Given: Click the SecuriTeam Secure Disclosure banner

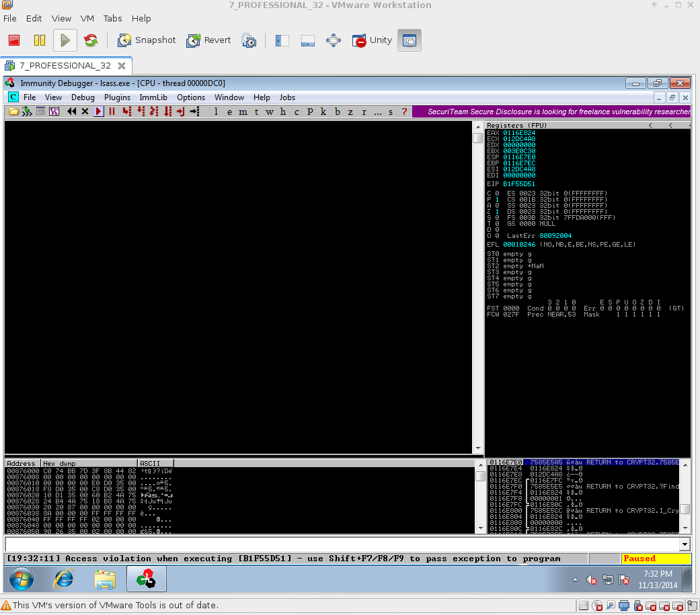Looking at the screenshot, I should point(551,112).
